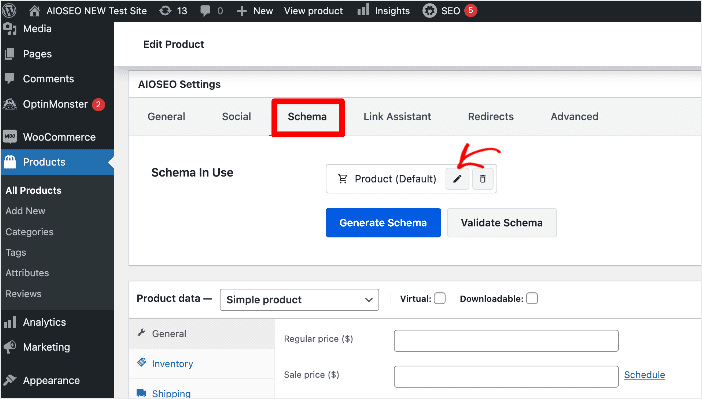Image resolution: width=702 pixels, height=399 pixels.
Task: Select the Redirects tab
Action: click(491, 116)
